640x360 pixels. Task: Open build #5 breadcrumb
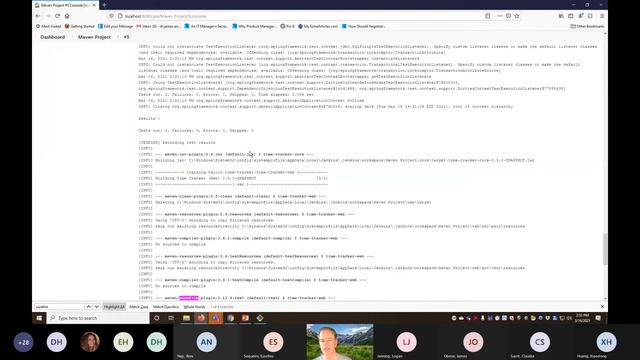[x=127, y=37]
